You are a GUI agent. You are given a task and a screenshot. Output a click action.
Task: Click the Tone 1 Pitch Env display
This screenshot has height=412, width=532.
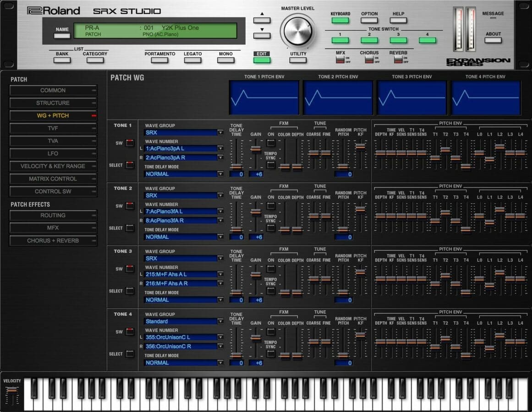click(x=264, y=97)
